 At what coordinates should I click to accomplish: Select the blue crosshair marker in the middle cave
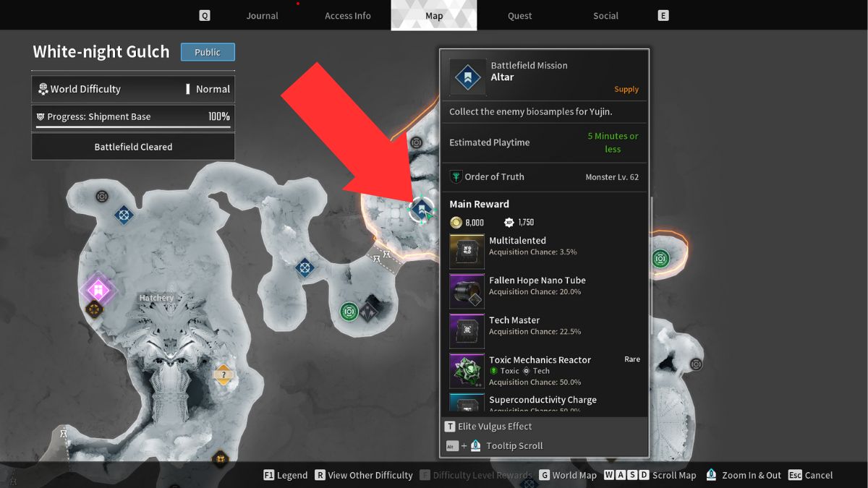coord(305,268)
